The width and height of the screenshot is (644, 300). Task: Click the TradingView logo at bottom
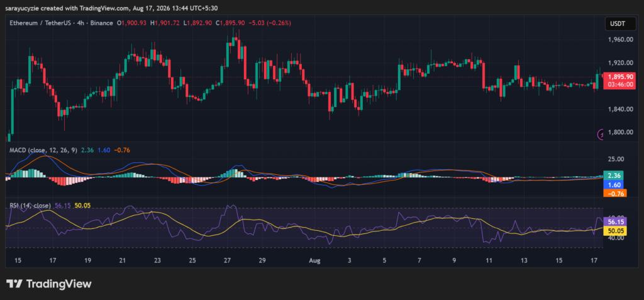pyautogui.click(x=49, y=284)
